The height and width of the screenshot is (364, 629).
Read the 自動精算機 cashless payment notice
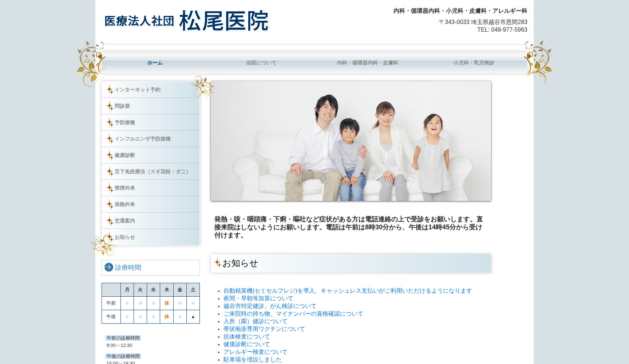click(347, 291)
